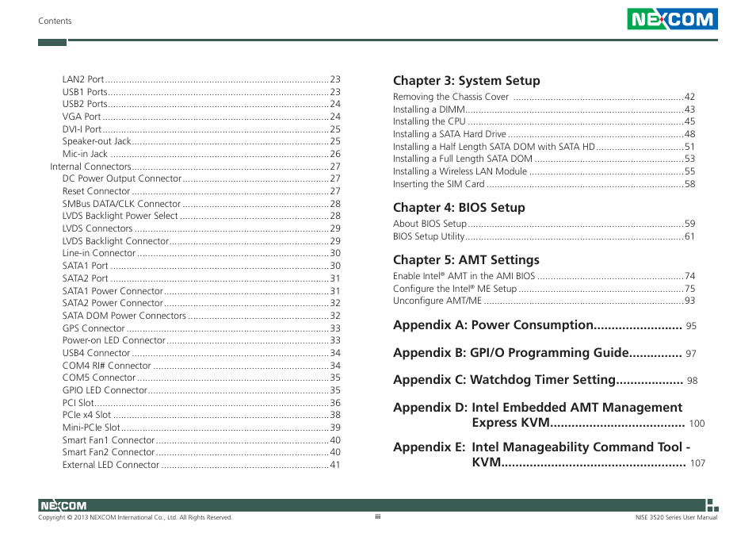Open Unconfigure AMT/ME entry
The image size is (756, 533).
tap(544, 301)
